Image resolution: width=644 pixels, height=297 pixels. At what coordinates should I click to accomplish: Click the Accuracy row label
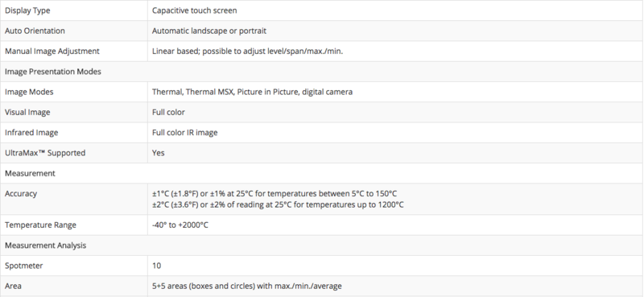click(21, 193)
